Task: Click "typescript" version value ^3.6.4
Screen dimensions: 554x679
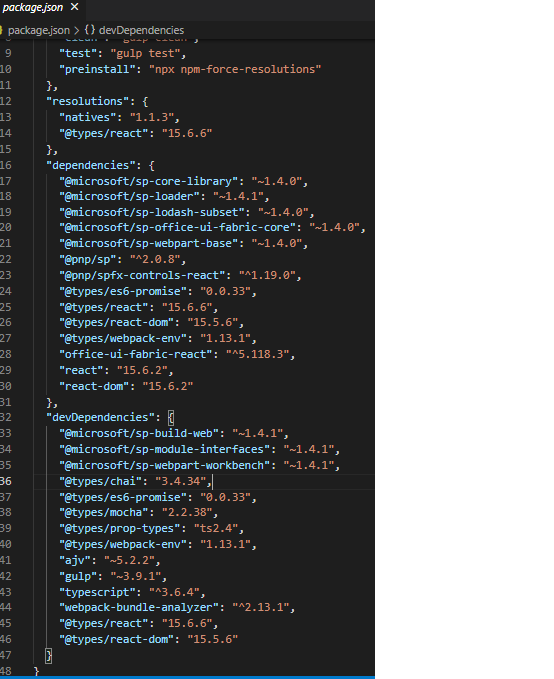Action: [x=174, y=592]
